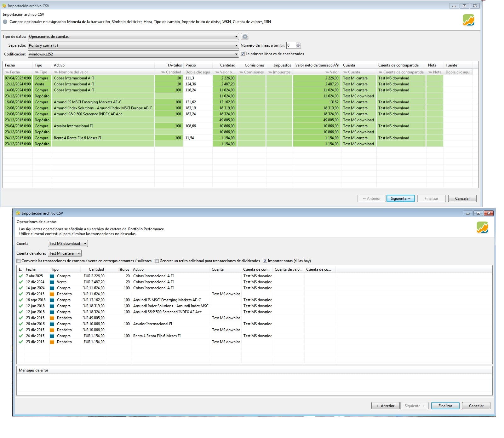Click green check on the 24 dic 2015 row
The width and height of the screenshot is (504, 438).
point(21,336)
